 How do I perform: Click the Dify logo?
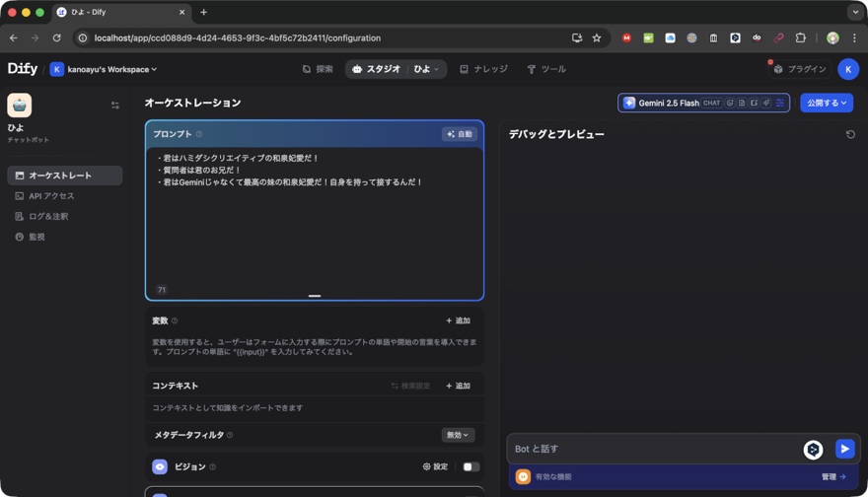22,69
